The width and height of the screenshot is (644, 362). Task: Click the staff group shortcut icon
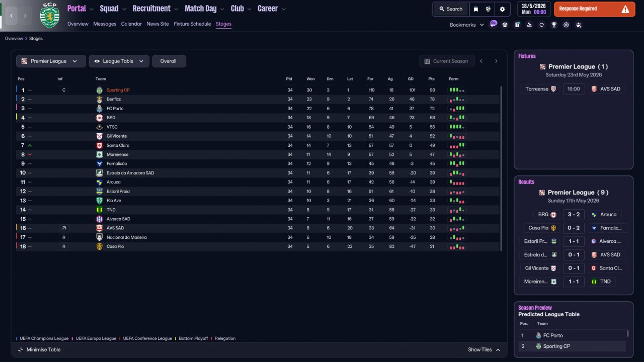point(579,25)
